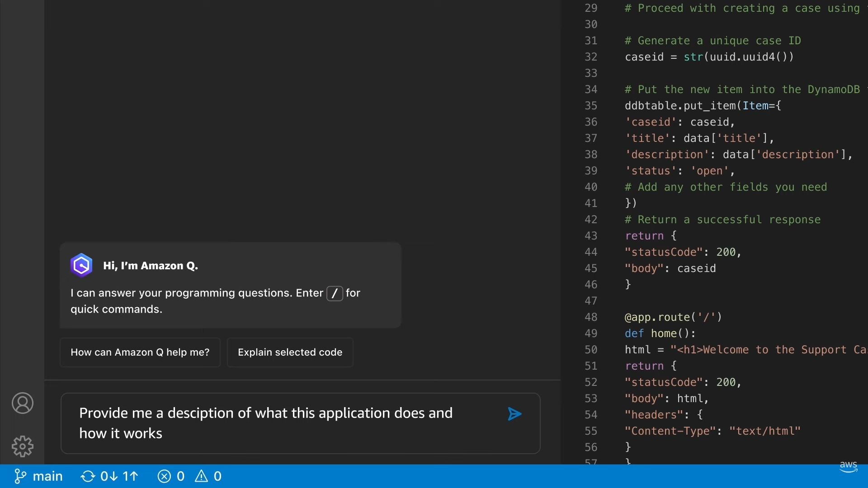Click '# Return a successful response' comment
This screenshot has width=868, height=488.
[x=722, y=220]
